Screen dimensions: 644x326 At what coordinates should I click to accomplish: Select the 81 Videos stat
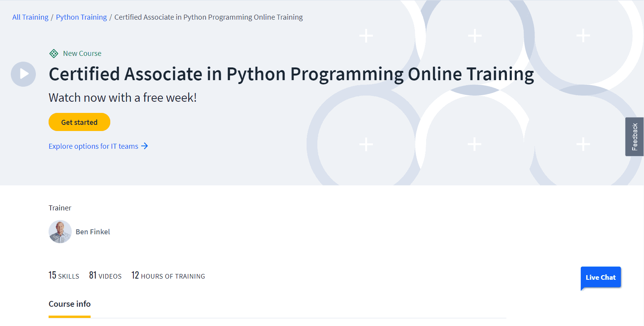pyautogui.click(x=105, y=276)
